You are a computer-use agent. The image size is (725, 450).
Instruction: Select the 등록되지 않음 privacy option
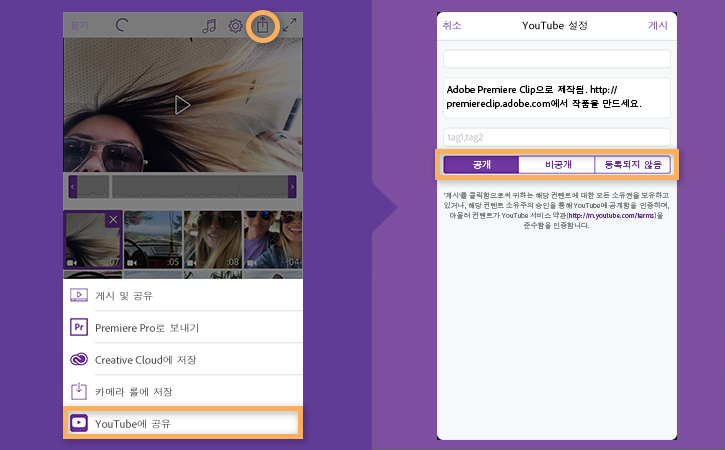(633, 165)
